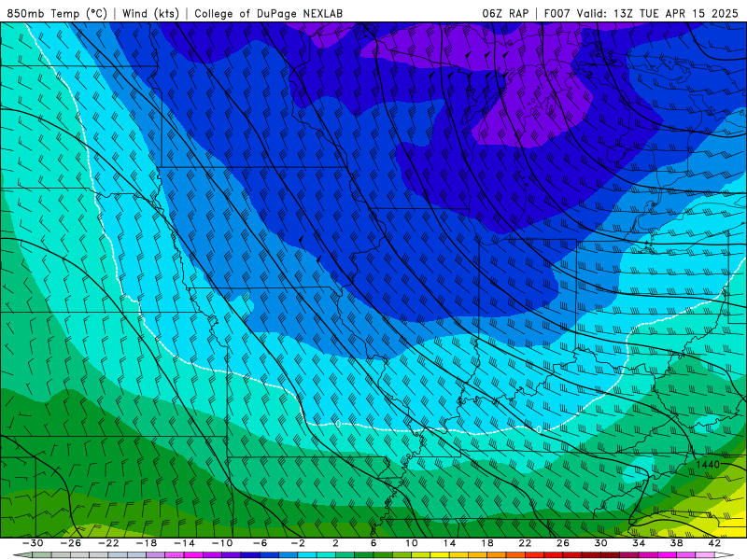
Task: Click the -2 color scale label
Action: [298, 543]
